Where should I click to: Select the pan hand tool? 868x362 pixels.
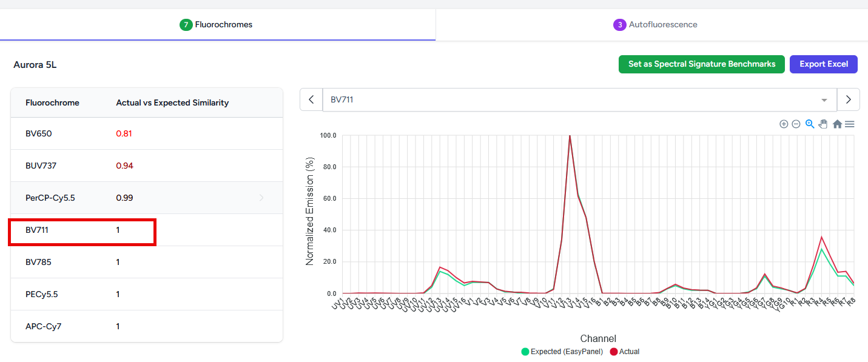(x=823, y=124)
